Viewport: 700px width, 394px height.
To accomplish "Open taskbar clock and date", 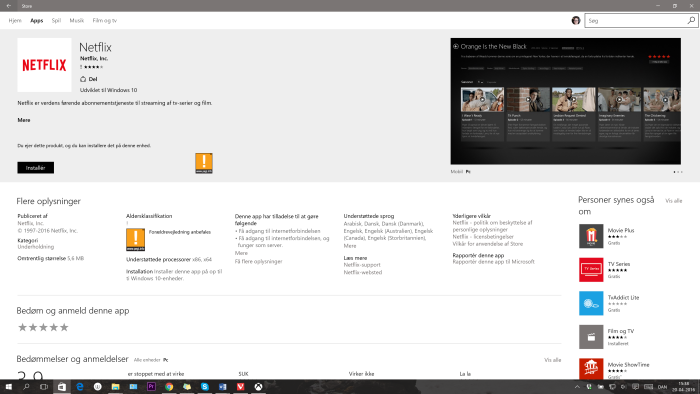I will tap(683, 387).
